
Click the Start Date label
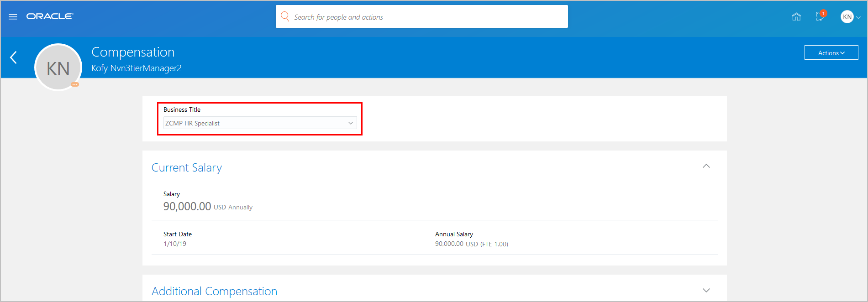coord(178,234)
